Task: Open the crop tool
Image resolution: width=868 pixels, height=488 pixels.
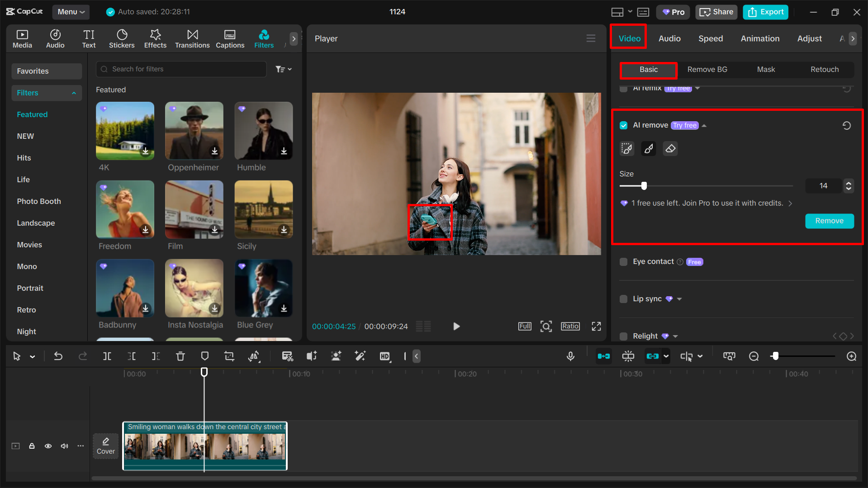Action: pos(229,356)
